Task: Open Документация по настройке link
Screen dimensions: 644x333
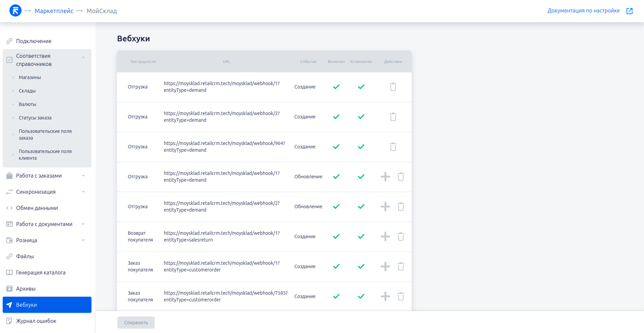Action: click(x=583, y=11)
